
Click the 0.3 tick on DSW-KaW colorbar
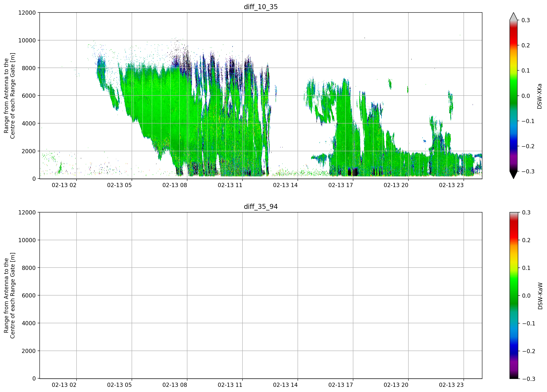click(x=526, y=212)
